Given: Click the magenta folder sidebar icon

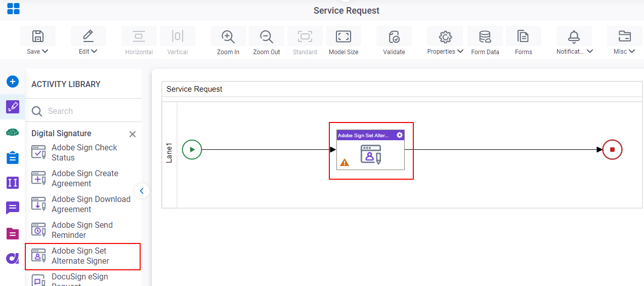Looking at the screenshot, I should tap(13, 233).
